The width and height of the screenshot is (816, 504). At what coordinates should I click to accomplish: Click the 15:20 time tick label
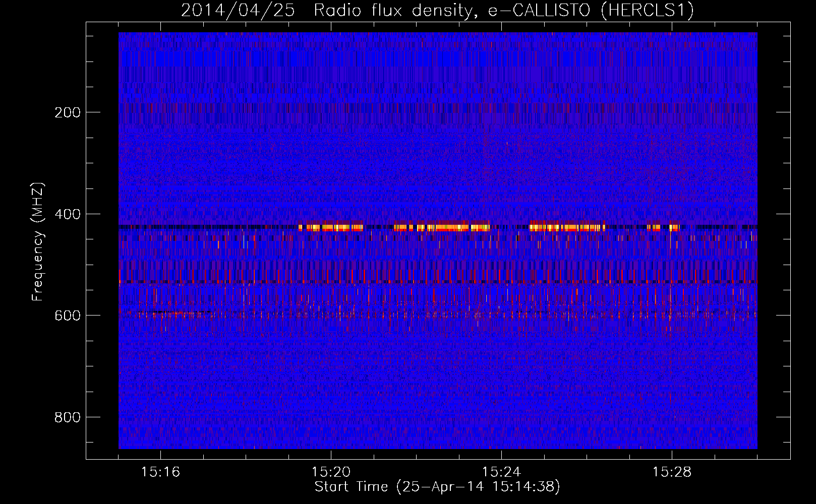point(331,472)
